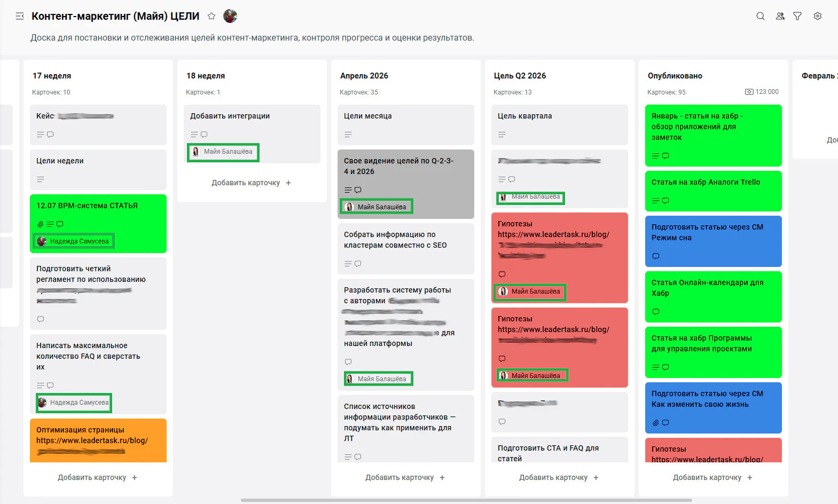Click the money total icon in Опубликовано
Viewport: 838px width, 504px height.
click(x=749, y=92)
